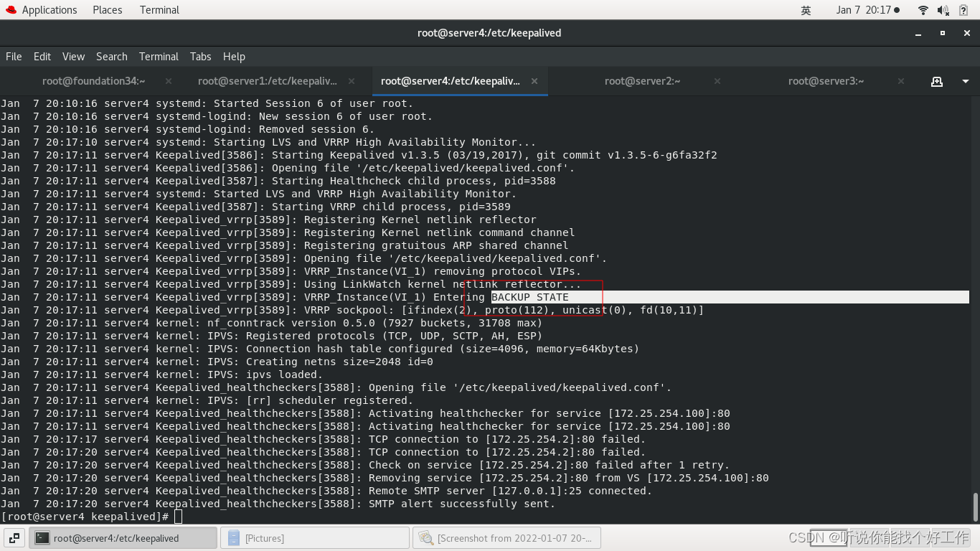Click the 'IPVS: [rr] scheduler registered.' line

click(207, 400)
